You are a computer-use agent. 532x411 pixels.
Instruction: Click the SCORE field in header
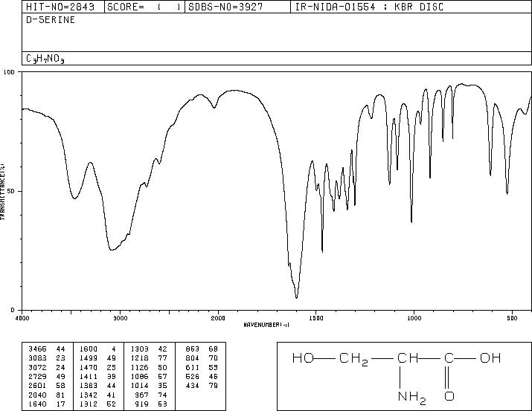[144, 7]
